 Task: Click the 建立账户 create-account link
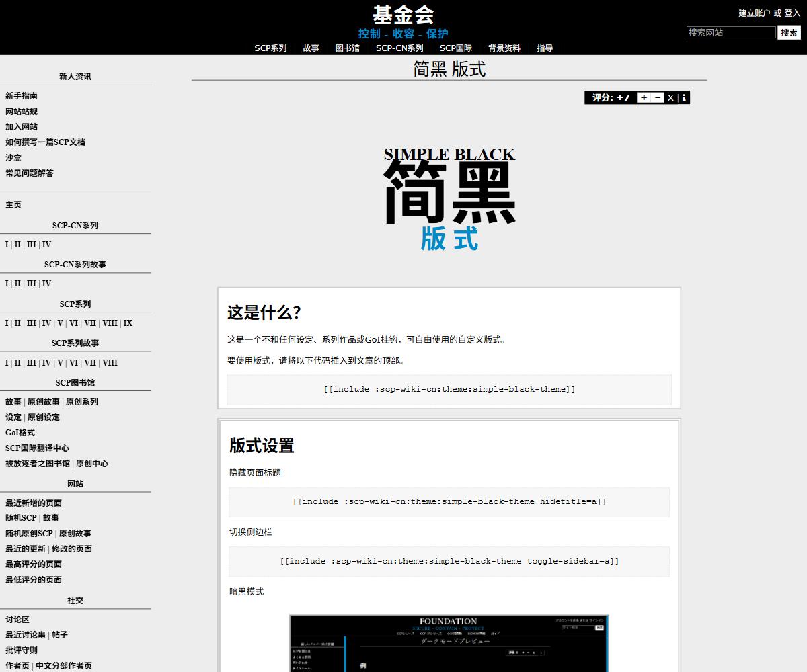(753, 13)
